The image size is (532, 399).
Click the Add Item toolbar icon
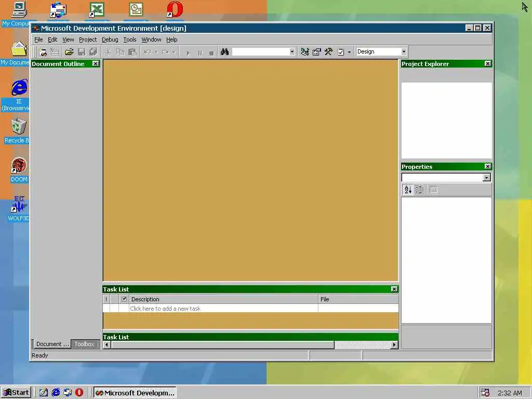click(x=54, y=52)
